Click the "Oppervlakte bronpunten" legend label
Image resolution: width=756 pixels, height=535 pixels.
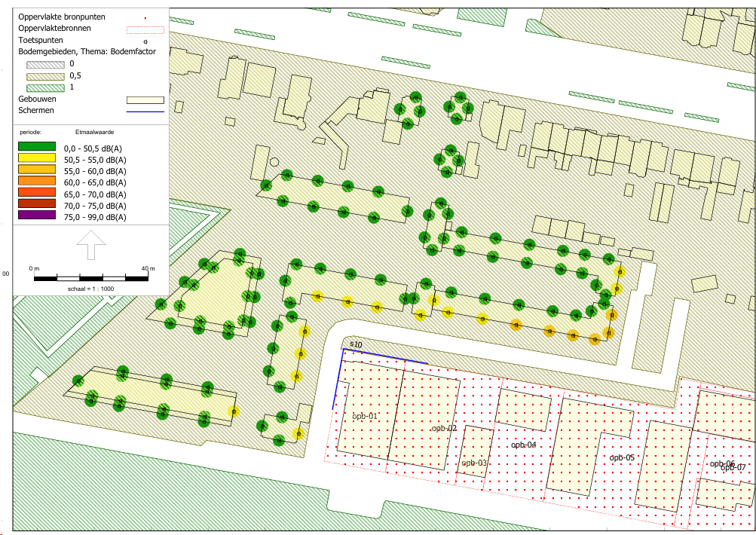click(x=62, y=17)
